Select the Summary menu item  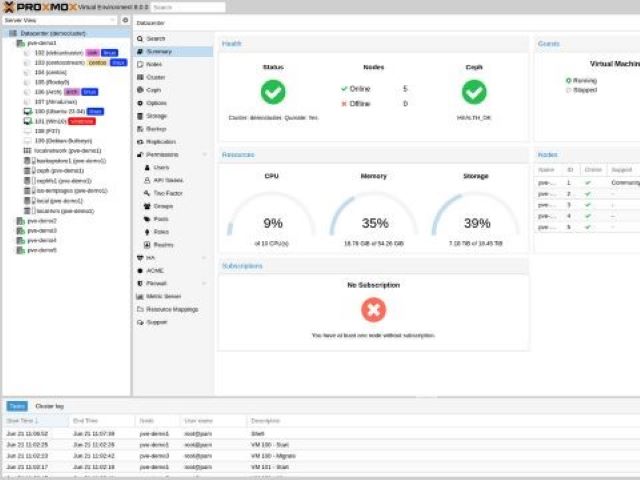[158, 51]
